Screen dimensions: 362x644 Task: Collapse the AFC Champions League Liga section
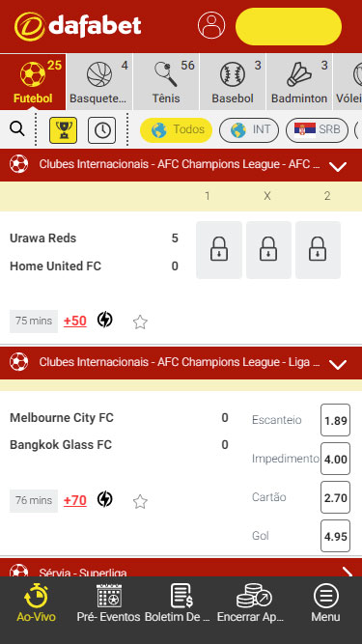338,364
